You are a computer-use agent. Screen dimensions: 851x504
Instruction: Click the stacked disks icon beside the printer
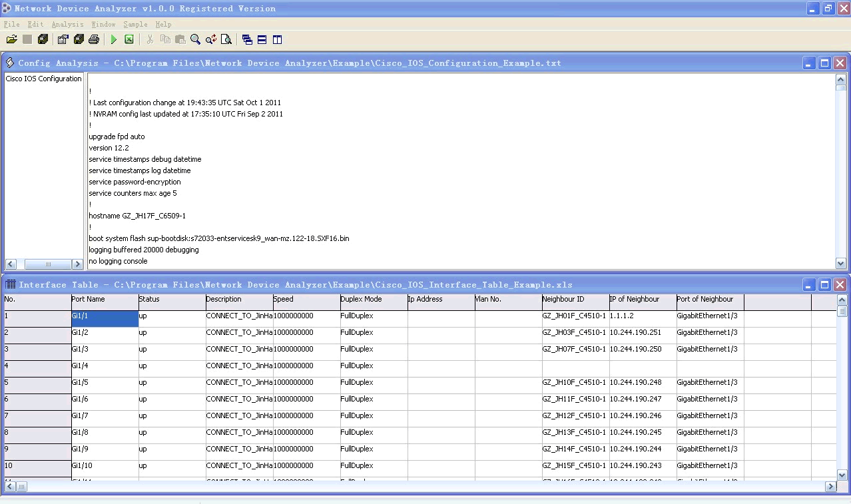tap(79, 40)
